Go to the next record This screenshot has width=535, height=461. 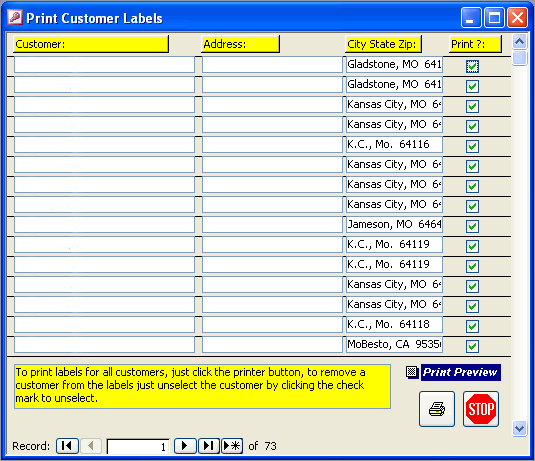pos(185,446)
